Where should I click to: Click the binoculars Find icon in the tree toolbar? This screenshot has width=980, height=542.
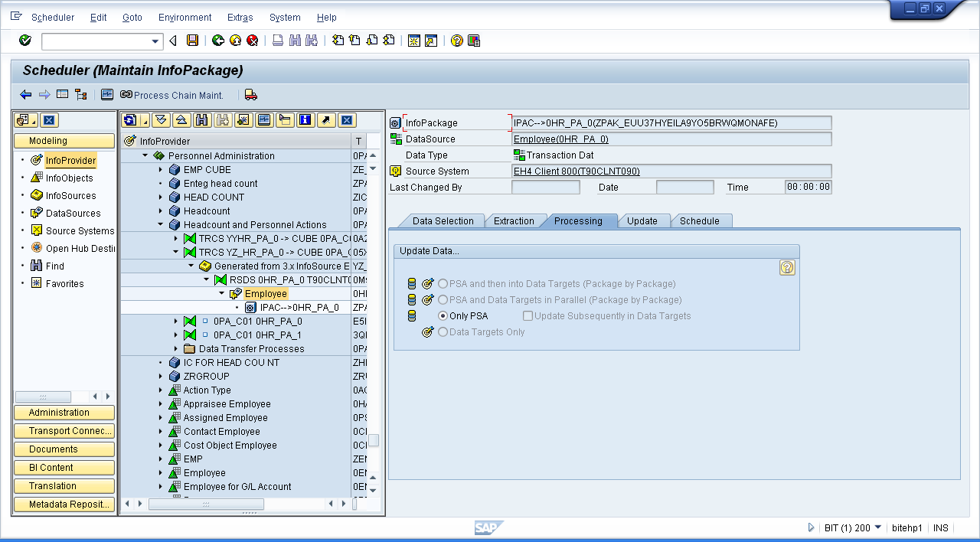(x=202, y=119)
